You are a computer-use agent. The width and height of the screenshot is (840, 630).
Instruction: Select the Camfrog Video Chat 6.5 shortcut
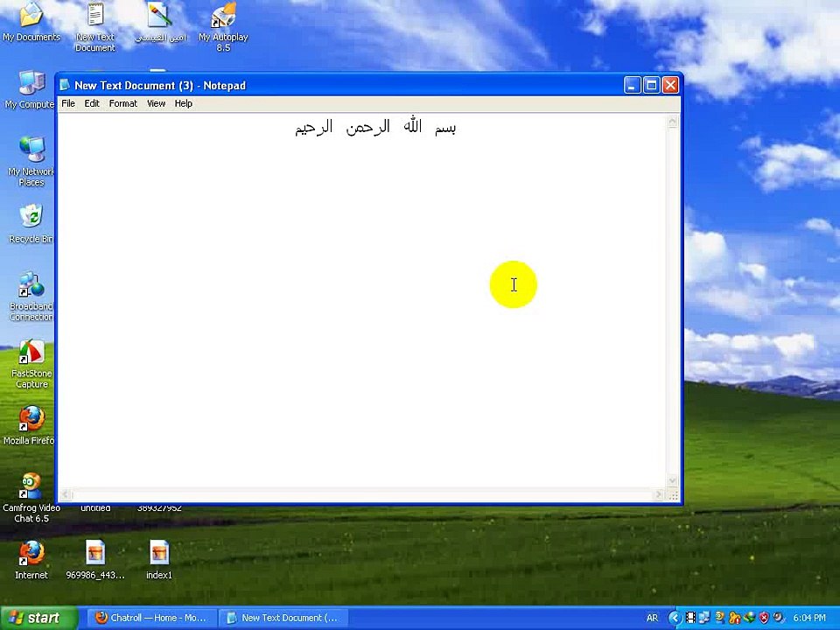[x=31, y=498]
